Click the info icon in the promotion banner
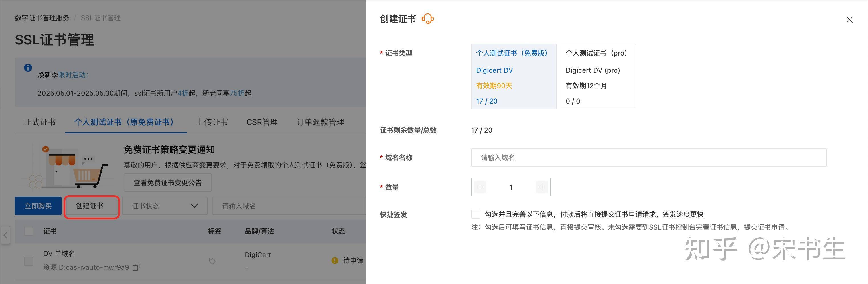The width and height of the screenshot is (868, 284). [x=28, y=68]
